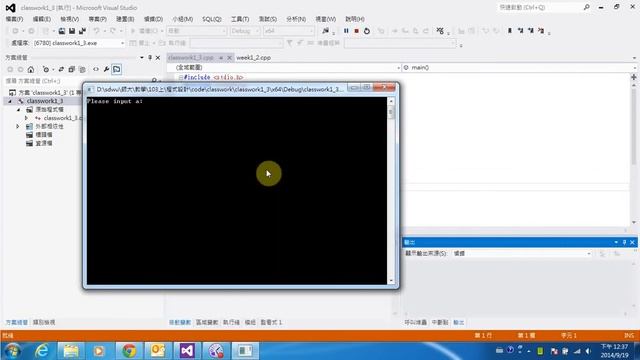
Task: Select classwork1_3 project in Solution Explorer
Action: point(45,101)
